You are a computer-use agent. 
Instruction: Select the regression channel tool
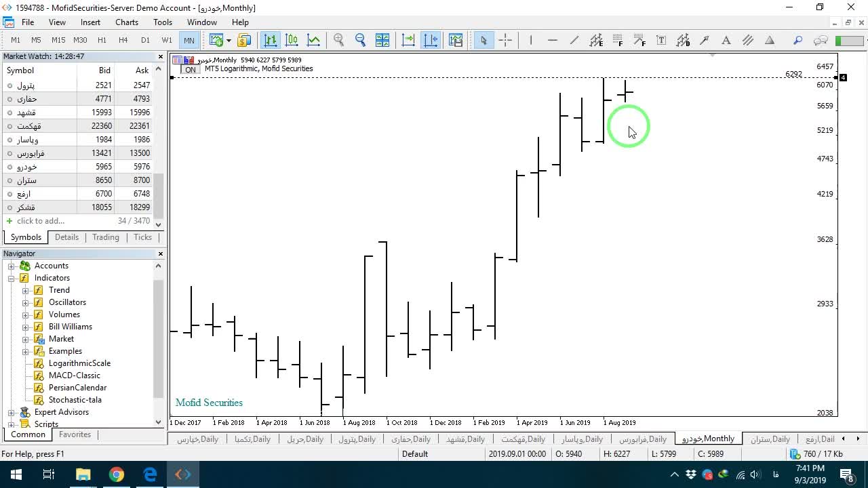click(683, 40)
